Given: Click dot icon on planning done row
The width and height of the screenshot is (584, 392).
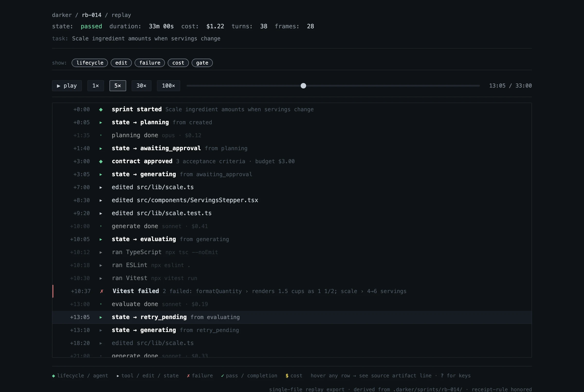Looking at the screenshot, I should tap(101, 135).
